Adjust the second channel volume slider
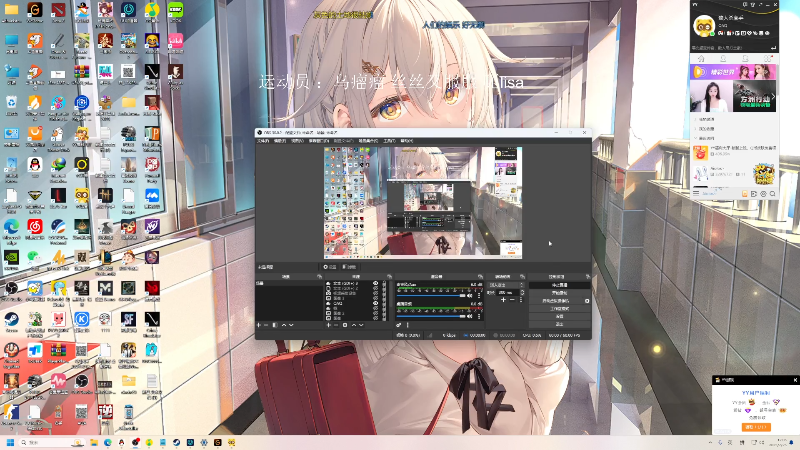Image resolution: width=800 pixels, height=450 pixels. click(x=431, y=316)
